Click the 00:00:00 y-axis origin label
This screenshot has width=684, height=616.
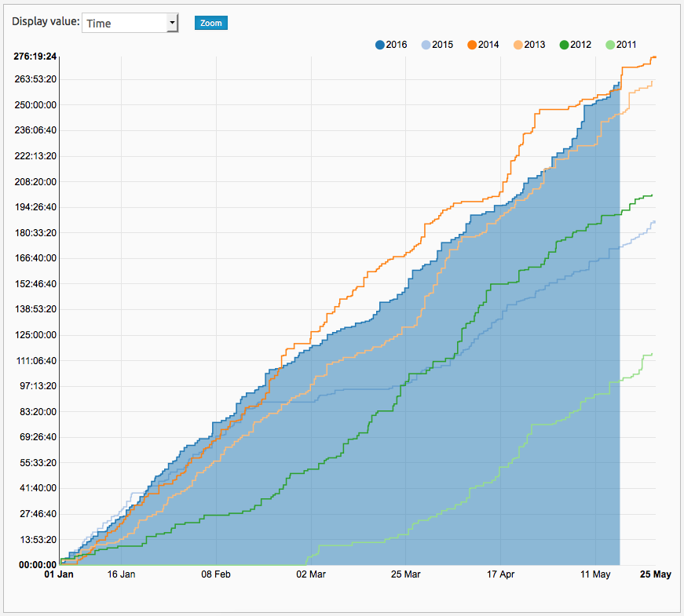35,564
